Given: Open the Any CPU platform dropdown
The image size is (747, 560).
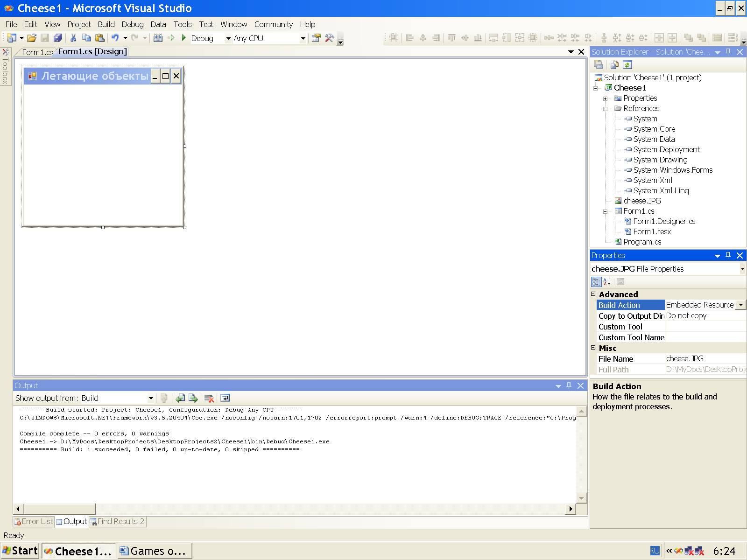Looking at the screenshot, I should [303, 38].
